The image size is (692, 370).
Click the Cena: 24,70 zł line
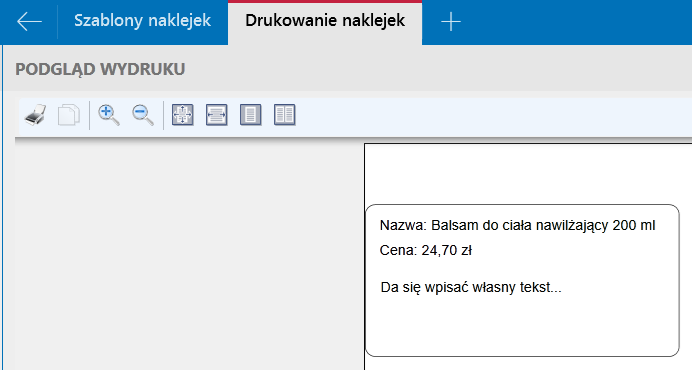pos(426,250)
